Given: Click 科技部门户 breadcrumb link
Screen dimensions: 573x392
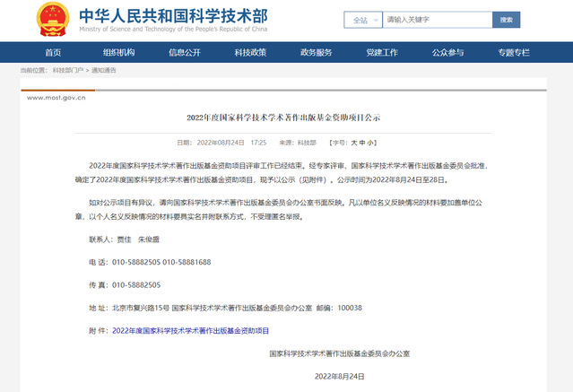Looking at the screenshot, I should pyautogui.click(x=68, y=70).
